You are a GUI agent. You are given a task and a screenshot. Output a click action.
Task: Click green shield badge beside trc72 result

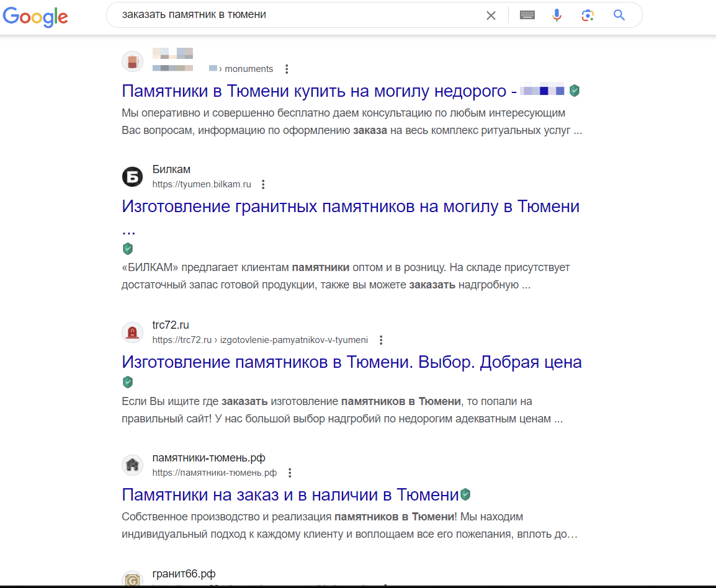[x=128, y=381]
